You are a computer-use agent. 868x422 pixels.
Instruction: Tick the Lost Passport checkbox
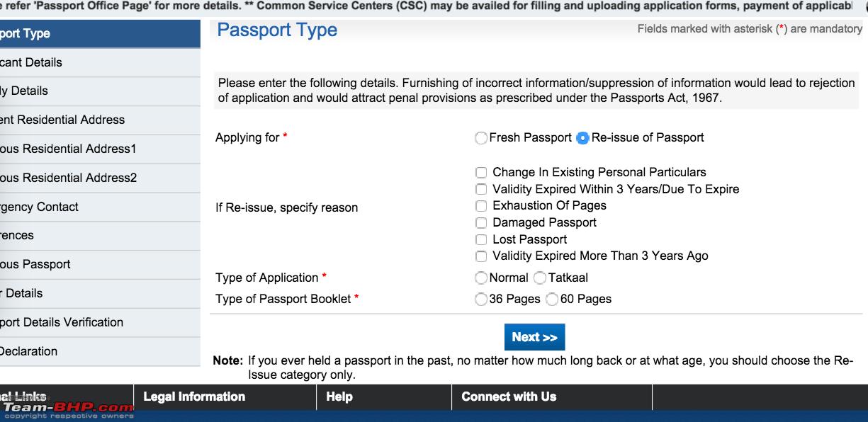click(x=481, y=240)
